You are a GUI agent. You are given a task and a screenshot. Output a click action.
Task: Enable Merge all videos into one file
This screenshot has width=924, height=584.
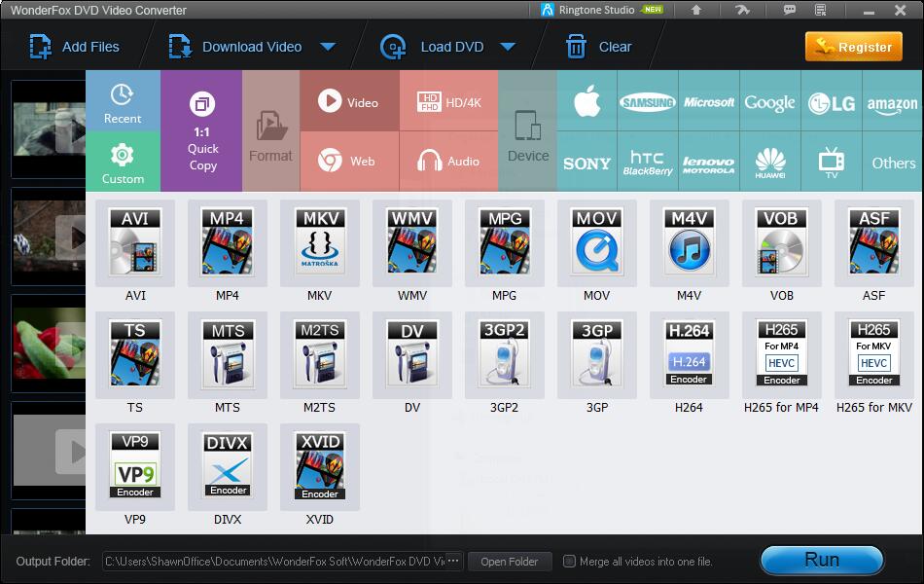570,562
